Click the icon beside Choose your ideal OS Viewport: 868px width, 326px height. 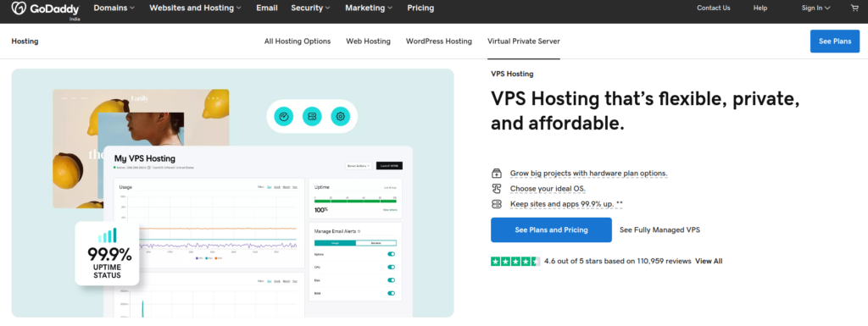pos(497,189)
